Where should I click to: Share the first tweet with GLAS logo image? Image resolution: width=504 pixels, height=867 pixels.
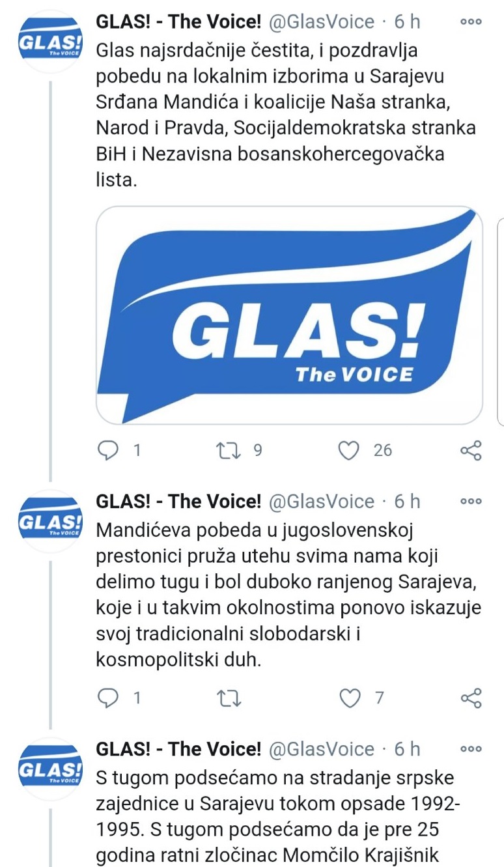point(471,450)
